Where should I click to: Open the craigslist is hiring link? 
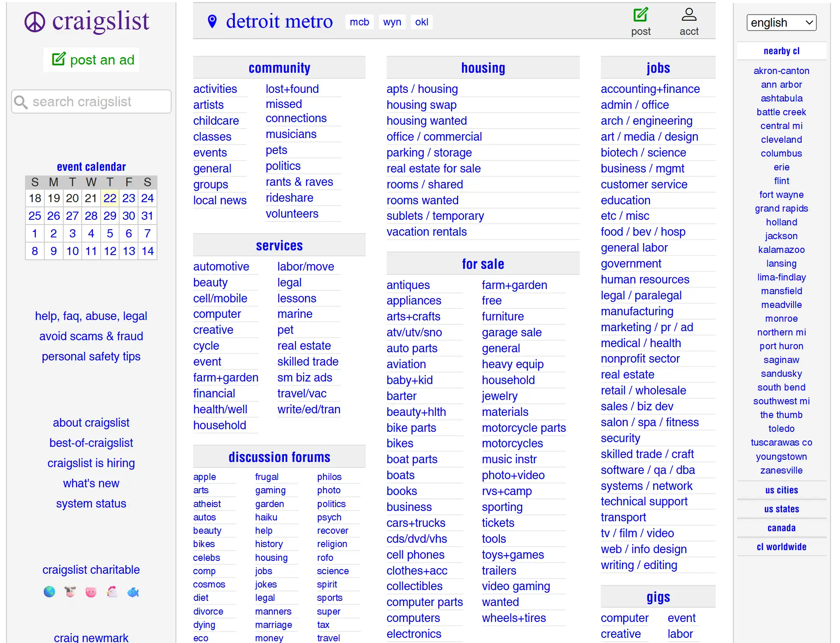point(91,463)
